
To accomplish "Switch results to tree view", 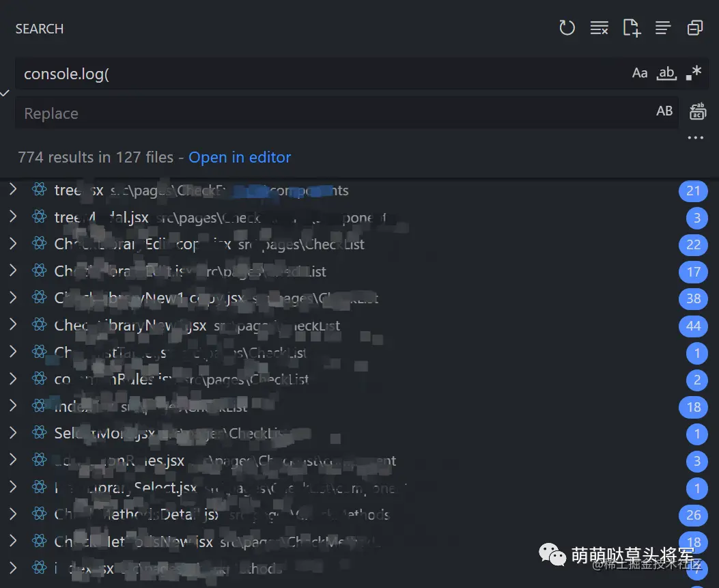I will (x=663, y=28).
